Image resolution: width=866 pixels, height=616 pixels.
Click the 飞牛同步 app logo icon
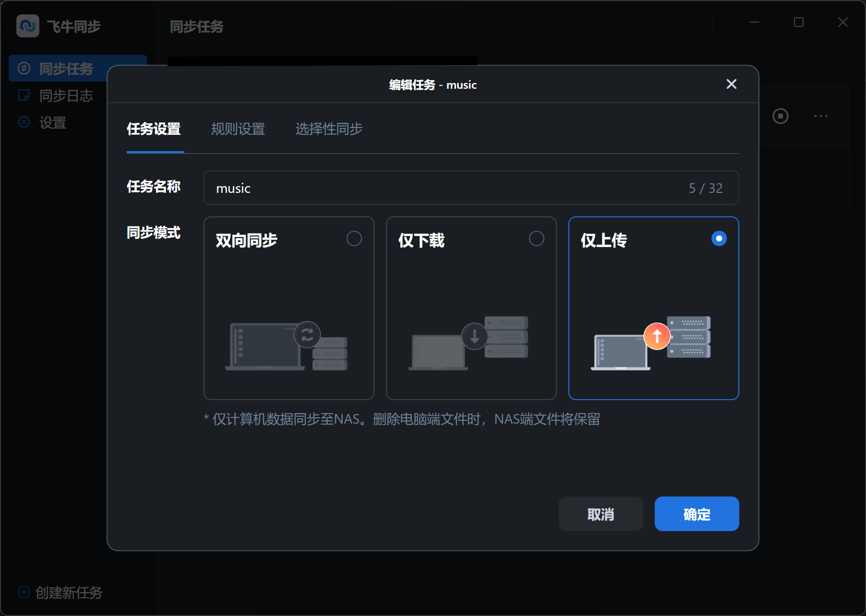28,26
